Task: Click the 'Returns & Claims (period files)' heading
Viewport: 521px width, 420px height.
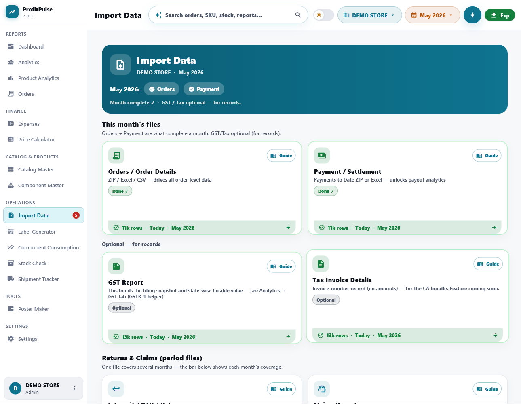Action: 152,358
